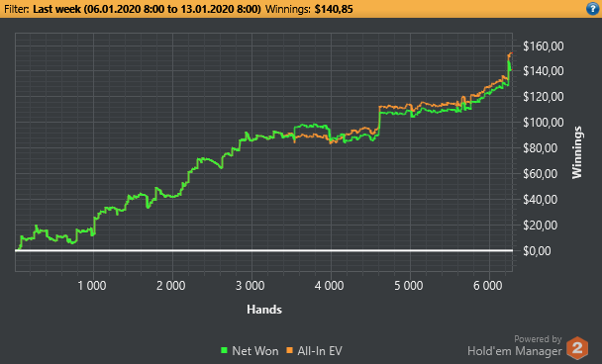The image size is (602, 364).
Task: Click the Last week filter date range text
Action: coord(147,9)
